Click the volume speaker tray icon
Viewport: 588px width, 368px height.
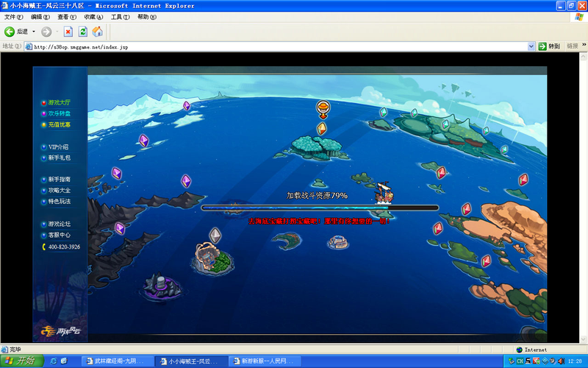click(x=562, y=361)
